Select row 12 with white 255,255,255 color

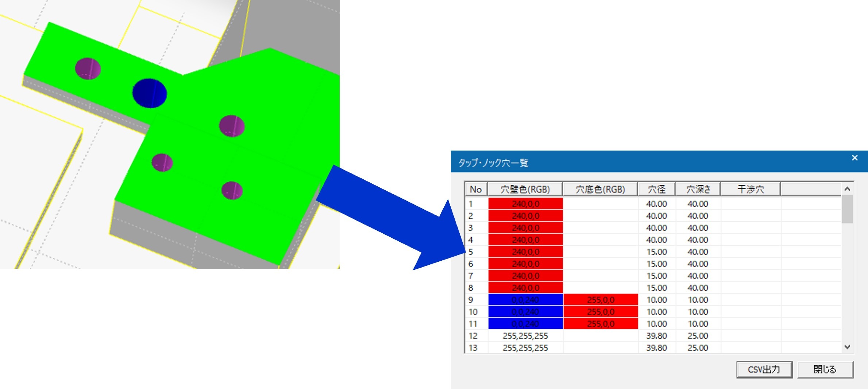tap(525, 336)
